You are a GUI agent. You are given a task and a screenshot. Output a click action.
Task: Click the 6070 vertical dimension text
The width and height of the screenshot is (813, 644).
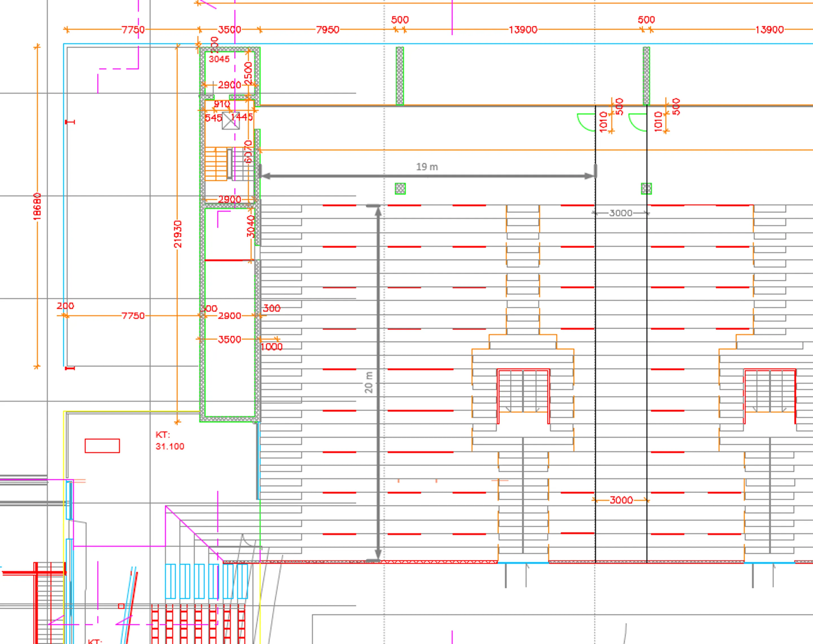pyautogui.click(x=248, y=151)
